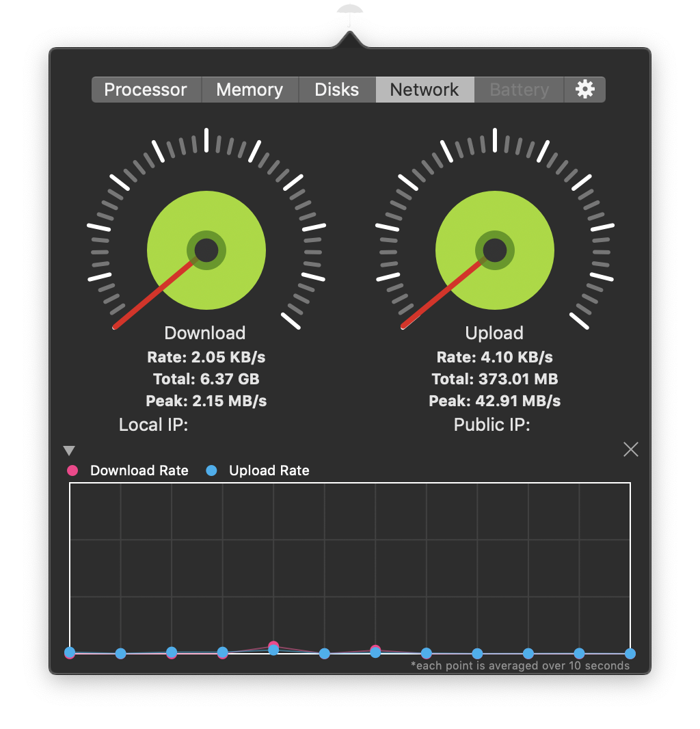Click 'Total: 6.37 GB' download value

[206, 379]
